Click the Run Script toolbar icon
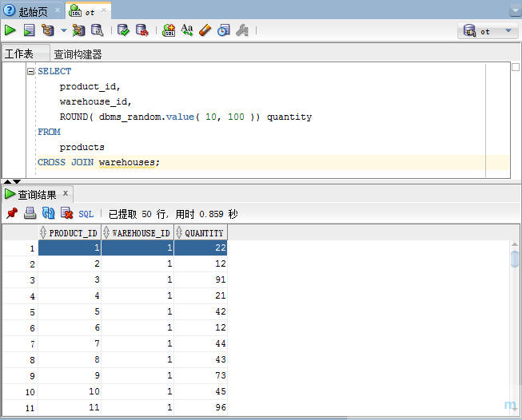The image size is (522, 420). point(29,30)
